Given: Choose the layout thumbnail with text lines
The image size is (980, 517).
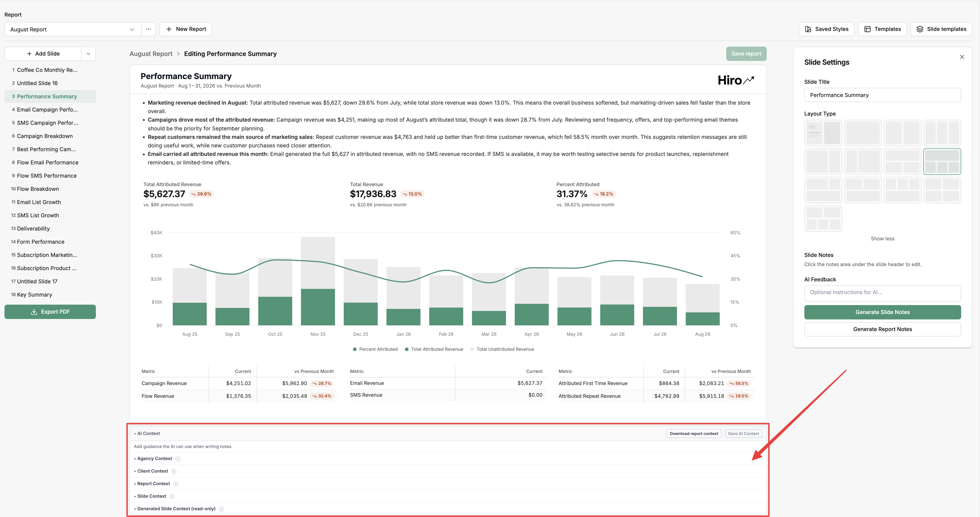Looking at the screenshot, I should pos(823,133).
